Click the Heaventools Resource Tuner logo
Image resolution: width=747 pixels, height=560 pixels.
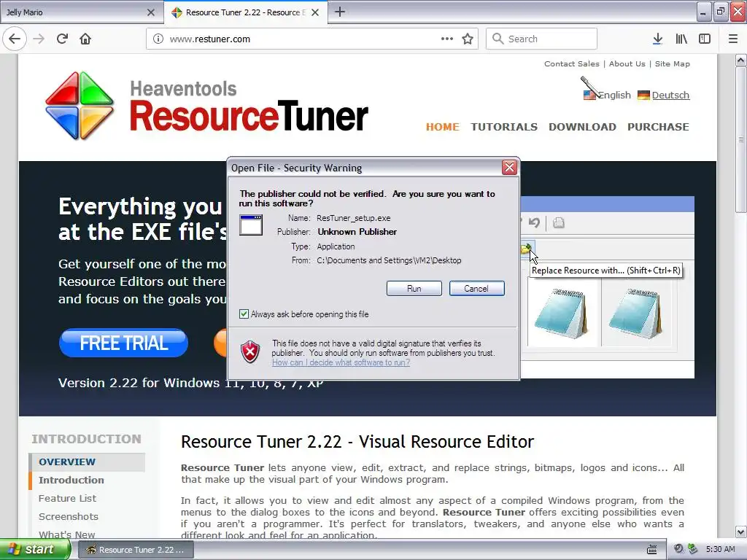tap(206, 106)
